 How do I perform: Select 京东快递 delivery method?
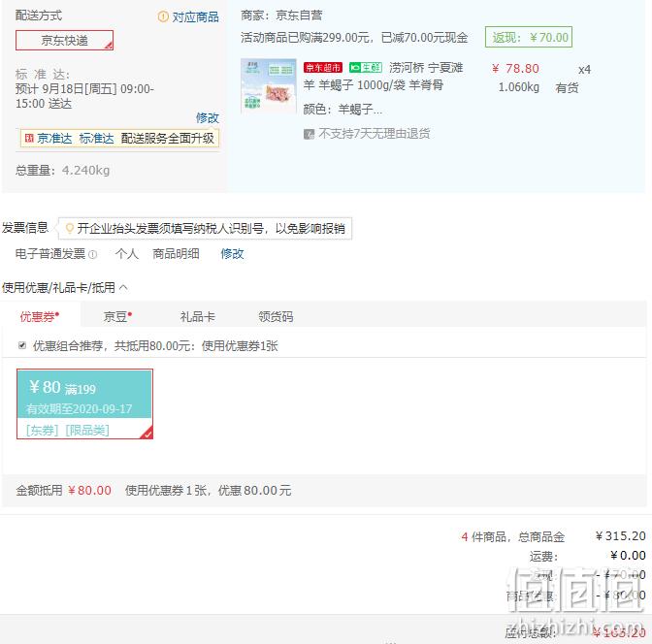64,41
